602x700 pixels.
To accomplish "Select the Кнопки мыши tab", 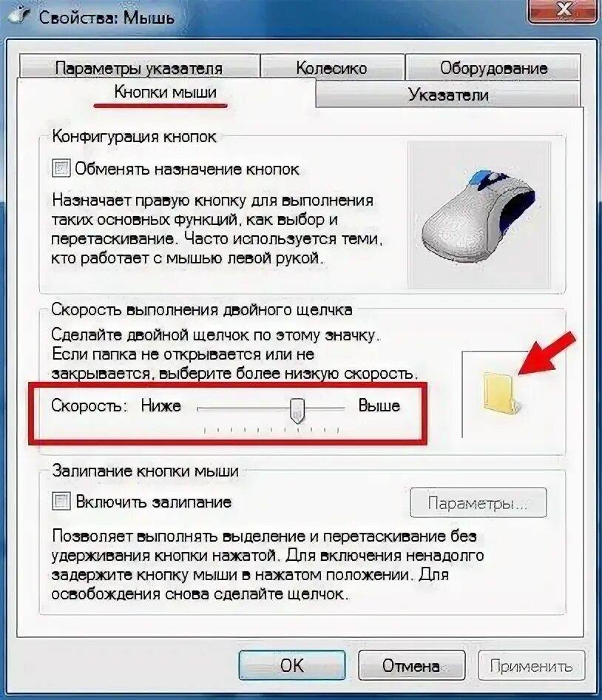I will click(166, 92).
